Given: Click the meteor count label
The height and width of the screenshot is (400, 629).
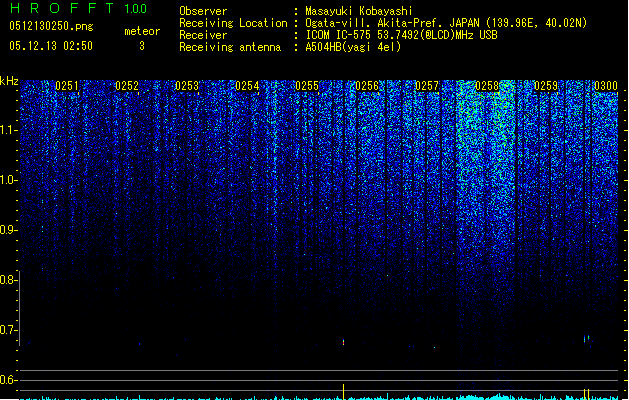Looking at the screenshot, I should [142, 31].
